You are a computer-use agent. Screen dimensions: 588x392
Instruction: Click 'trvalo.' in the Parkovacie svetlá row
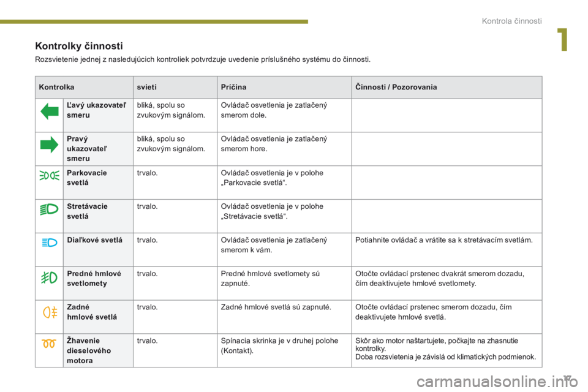point(148,173)
